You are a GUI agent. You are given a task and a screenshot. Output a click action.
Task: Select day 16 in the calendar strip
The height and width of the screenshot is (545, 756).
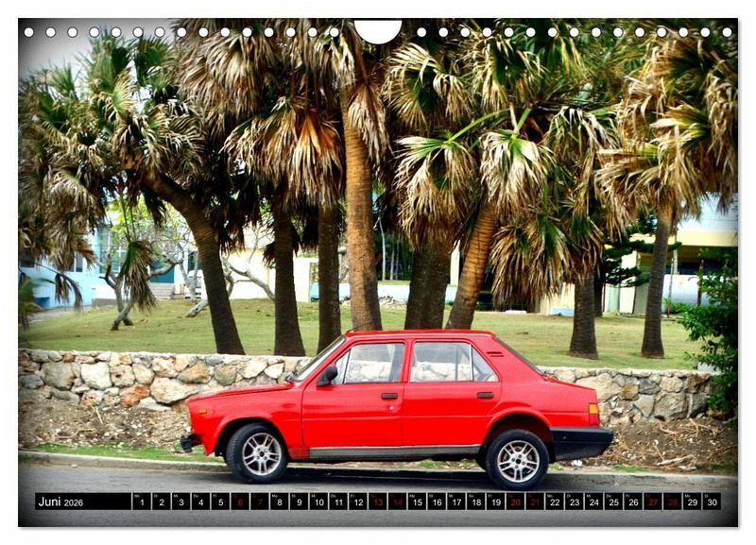pyautogui.click(x=437, y=502)
